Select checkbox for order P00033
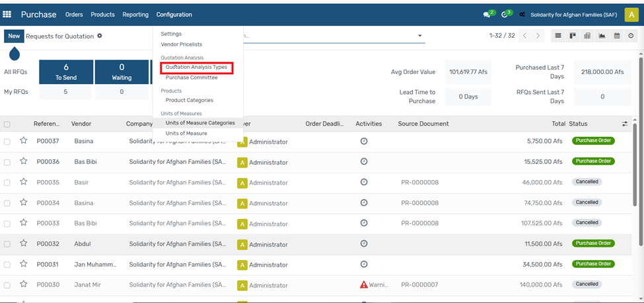Viewport: 644px width, 303px height. pyautogui.click(x=7, y=224)
